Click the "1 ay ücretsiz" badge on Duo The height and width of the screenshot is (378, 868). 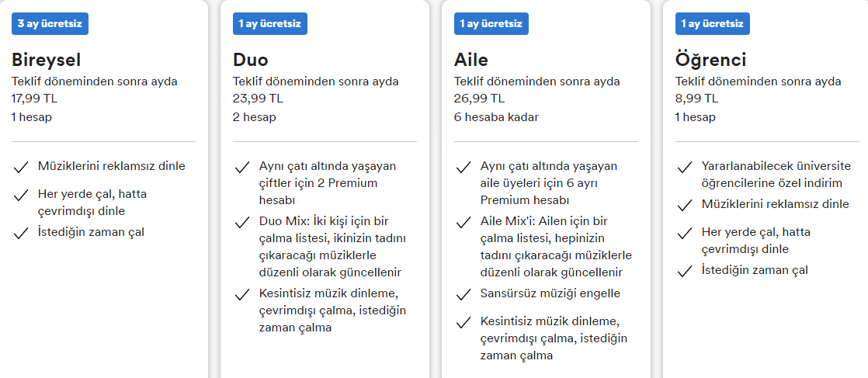pyautogui.click(x=270, y=24)
